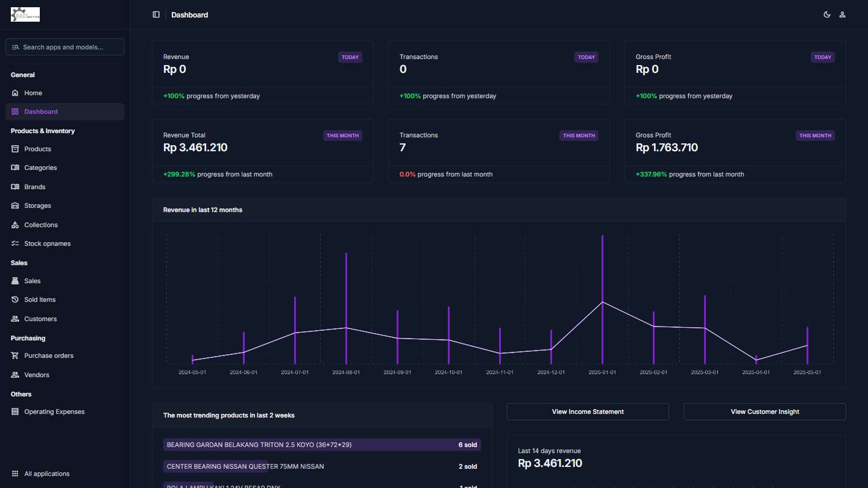Click the Vendors sidebar link
The height and width of the screenshot is (488, 868).
pos(65,375)
